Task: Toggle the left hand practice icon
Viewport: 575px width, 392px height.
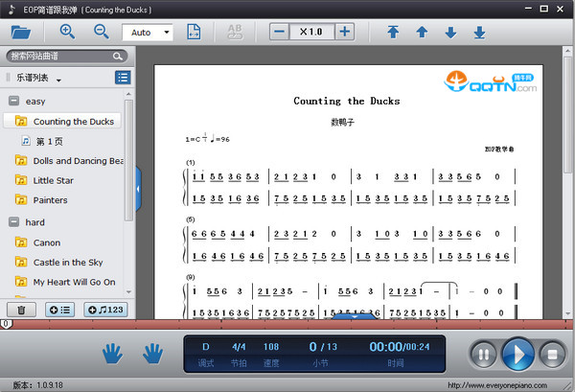Action: point(113,355)
